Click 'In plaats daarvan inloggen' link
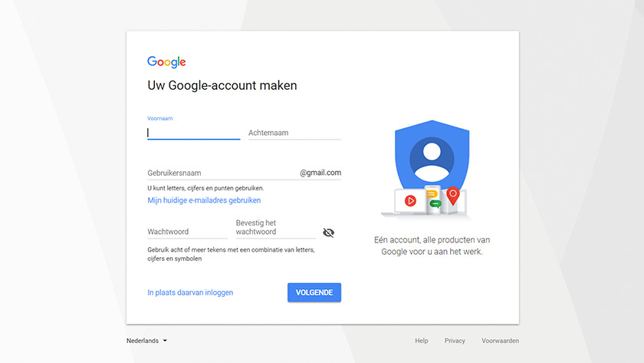 click(x=190, y=292)
